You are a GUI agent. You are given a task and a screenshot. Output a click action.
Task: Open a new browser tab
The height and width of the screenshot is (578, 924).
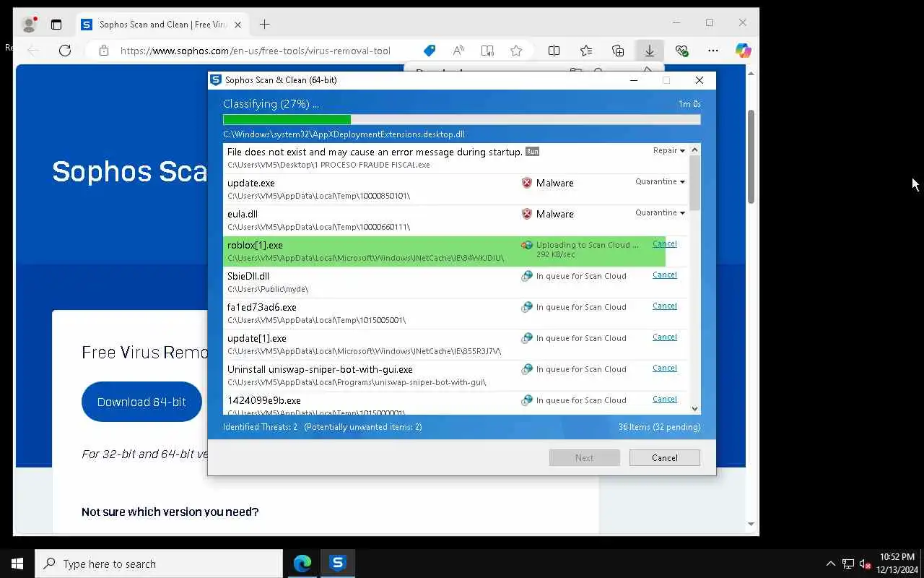pos(265,25)
